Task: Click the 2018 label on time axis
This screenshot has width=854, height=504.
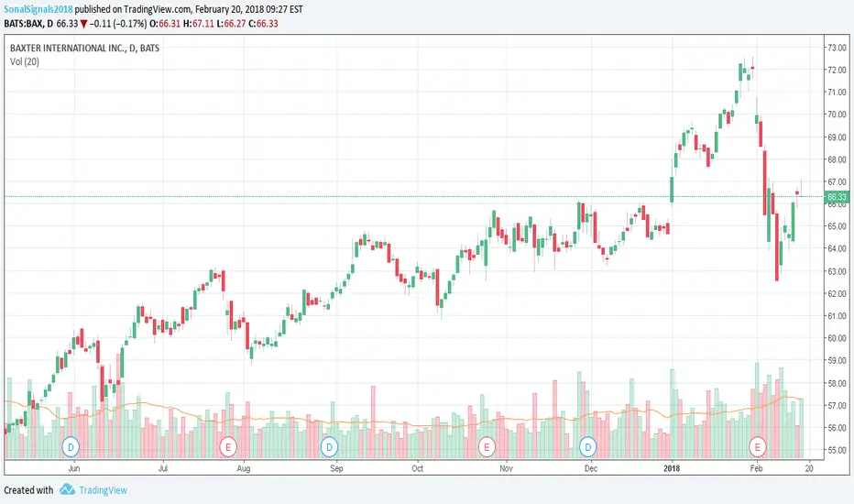Action: click(672, 468)
